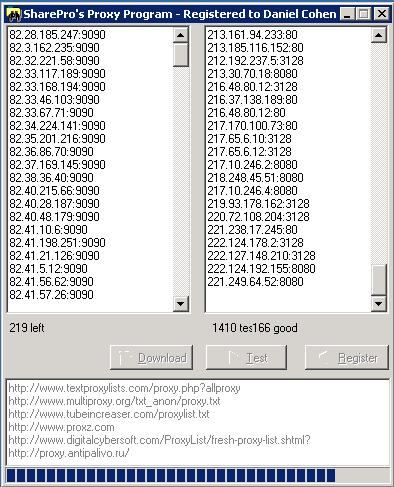Click down arrow of right good-proxy list scrollbar
The image size is (394, 487).
click(x=379, y=304)
